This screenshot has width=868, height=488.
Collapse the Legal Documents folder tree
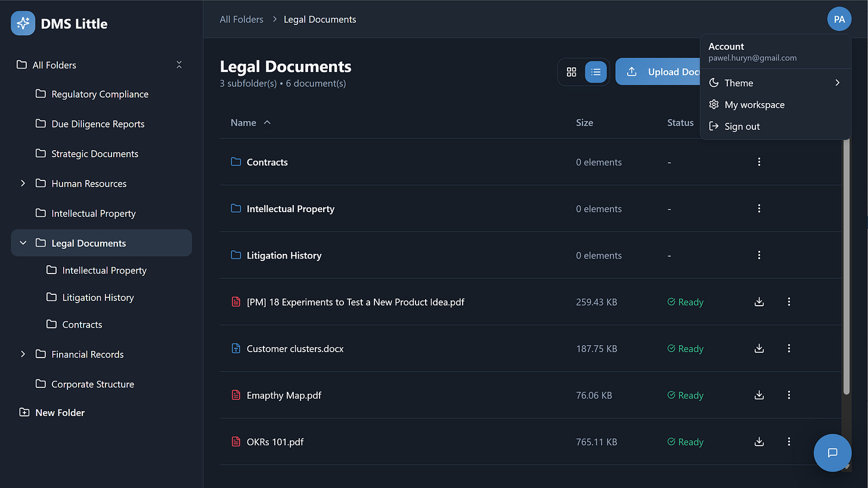click(23, 243)
